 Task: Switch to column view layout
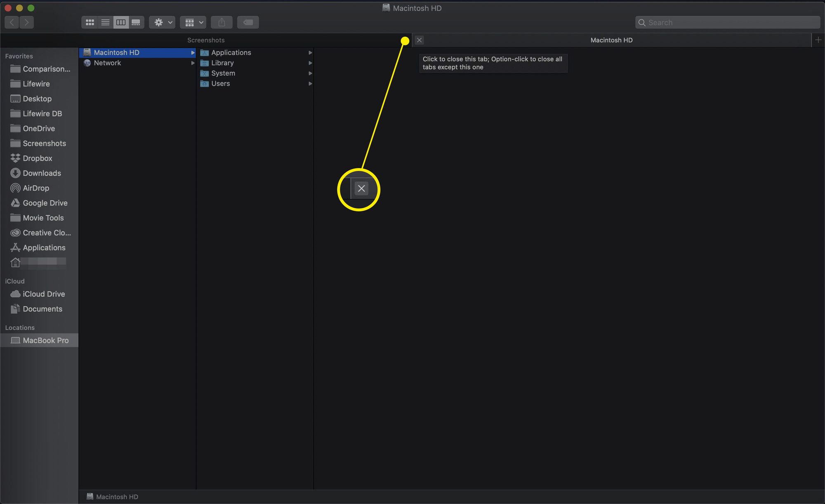point(120,22)
